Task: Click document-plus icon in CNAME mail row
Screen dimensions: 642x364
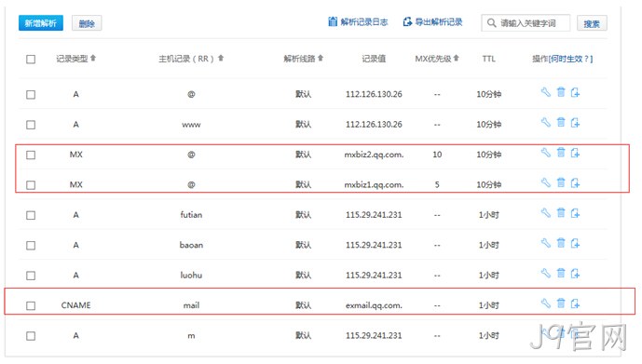Action: pos(575,303)
